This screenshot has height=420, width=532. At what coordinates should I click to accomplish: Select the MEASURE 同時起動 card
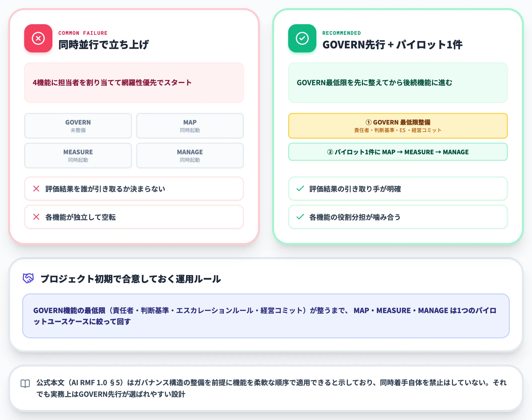click(78, 156)
